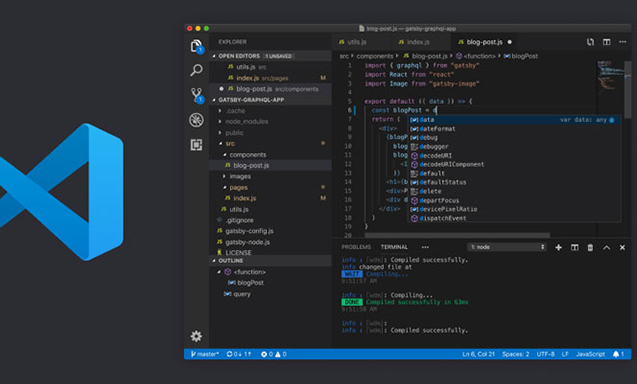Click the open changes icon in the editor toolbar
The height and width of the screenshot is (384, 637).
click(590, 42)
